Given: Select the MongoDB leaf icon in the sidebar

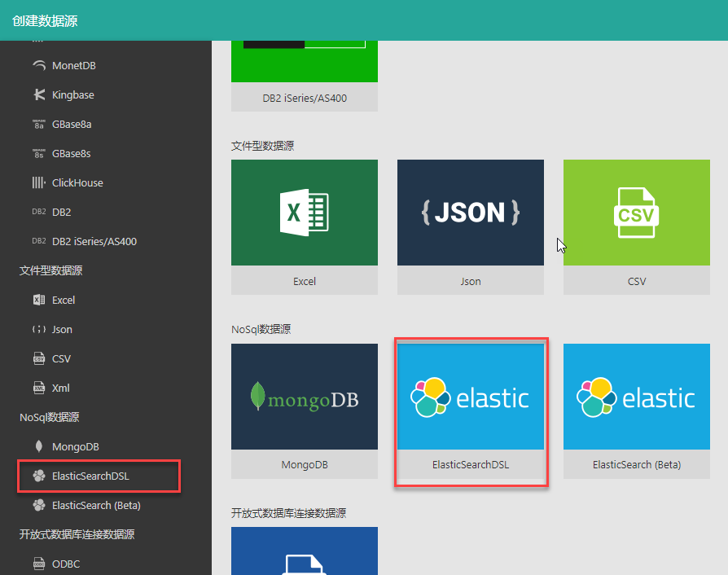Looking at the screenshot, I should pos(39,446).
